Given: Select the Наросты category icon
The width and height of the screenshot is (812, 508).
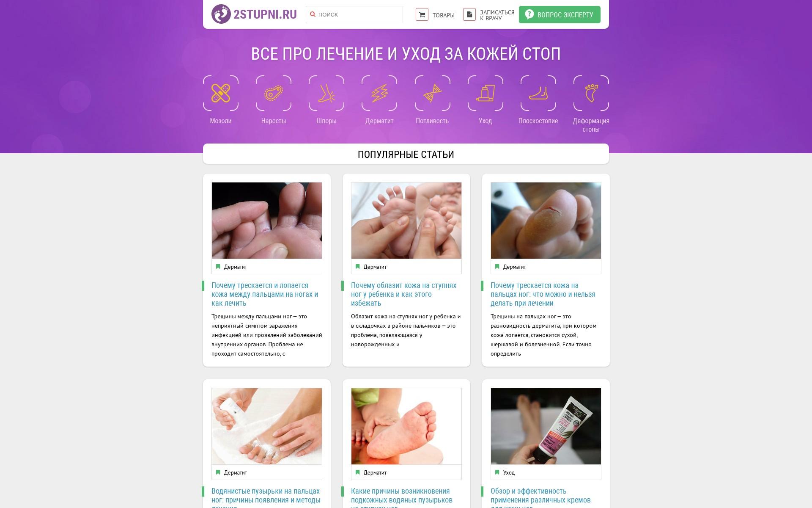Looking at the screenshot, I should [274, 93].
